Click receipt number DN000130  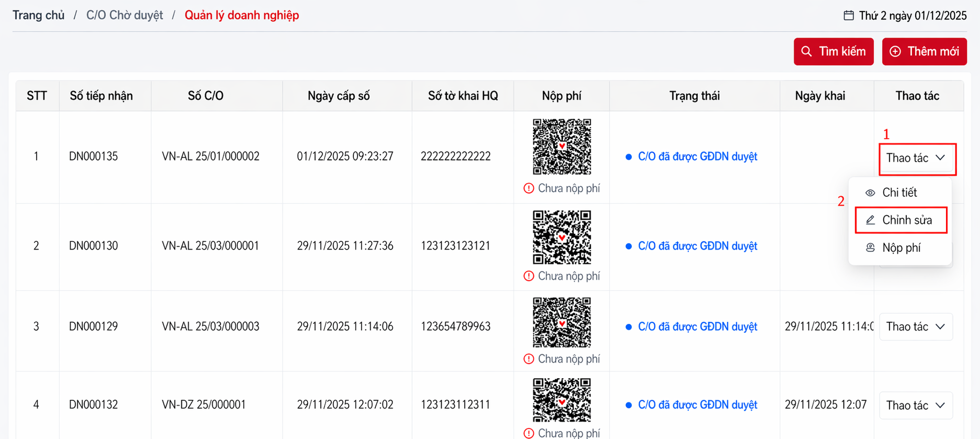pos(94,246)
